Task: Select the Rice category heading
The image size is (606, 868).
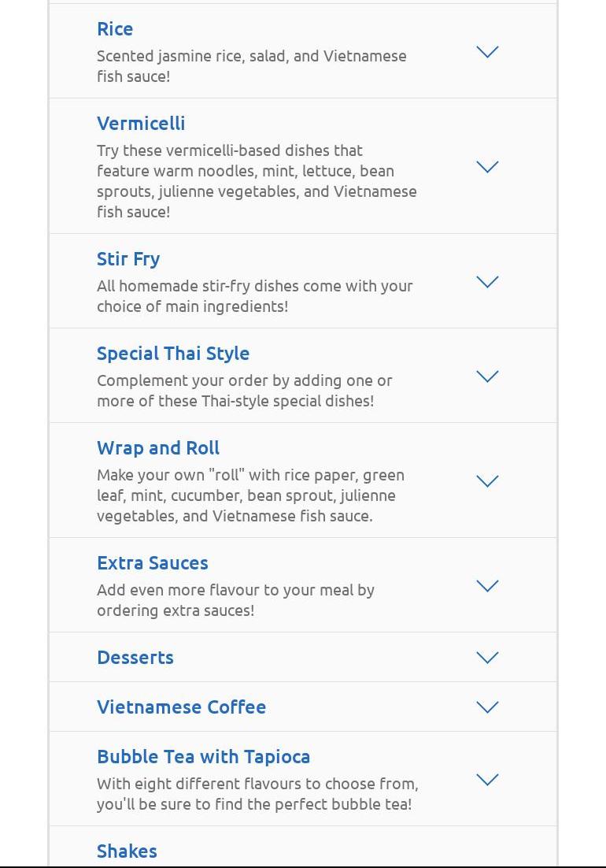Action: (115, 29)
